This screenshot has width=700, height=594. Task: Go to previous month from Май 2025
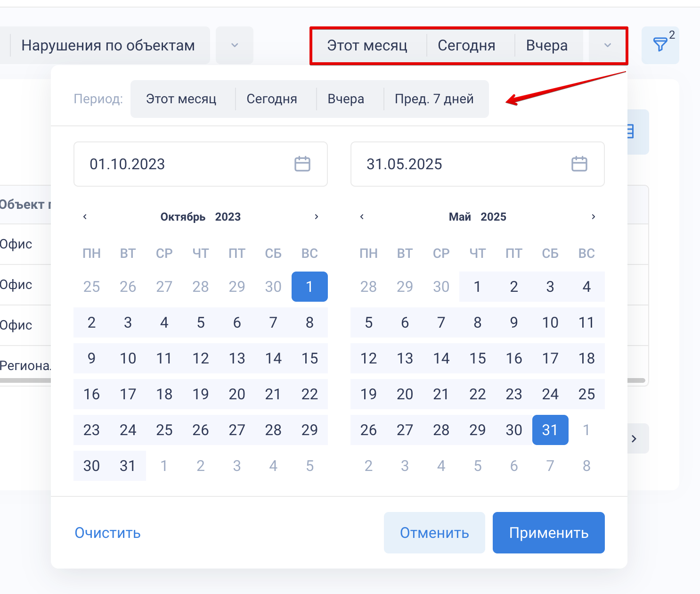pyautogui.click(x=362, y=217)
